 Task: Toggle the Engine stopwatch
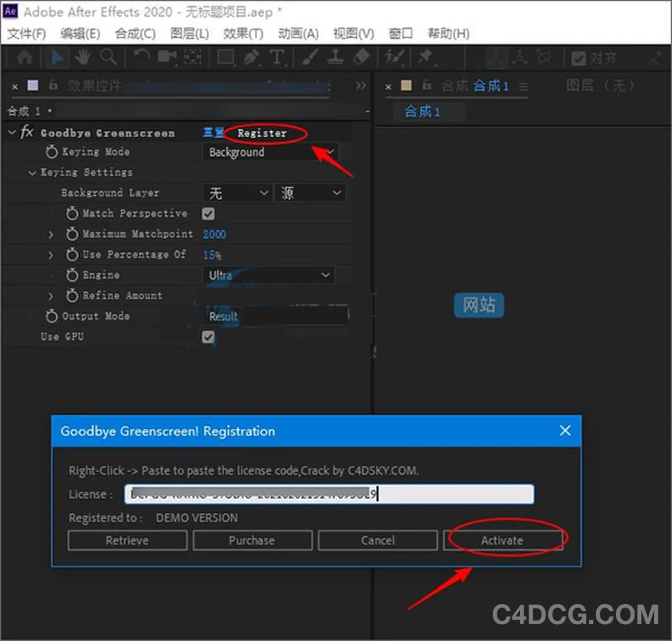[72, 275]
